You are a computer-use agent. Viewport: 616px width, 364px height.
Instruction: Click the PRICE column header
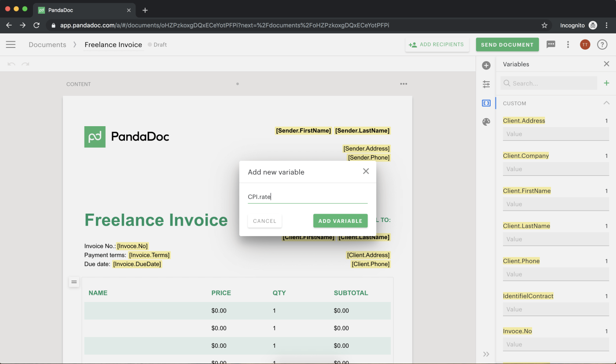click(221, 293)
